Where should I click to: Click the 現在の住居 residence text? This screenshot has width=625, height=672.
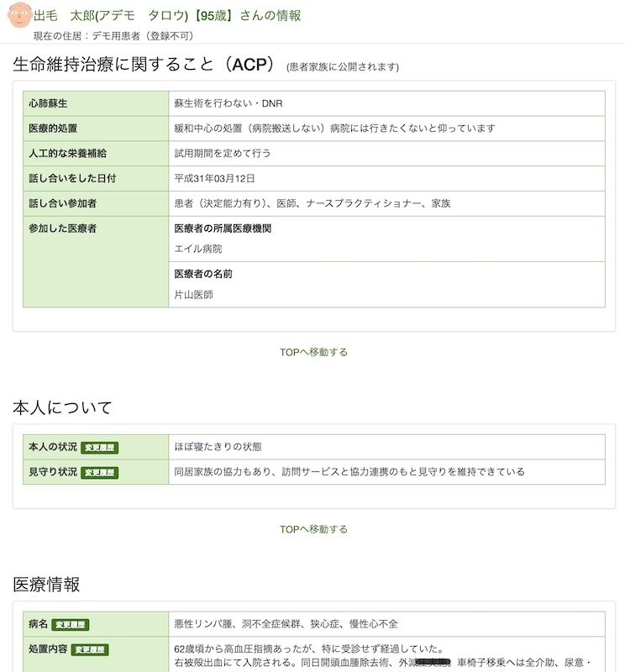click(x=113, y=36)
